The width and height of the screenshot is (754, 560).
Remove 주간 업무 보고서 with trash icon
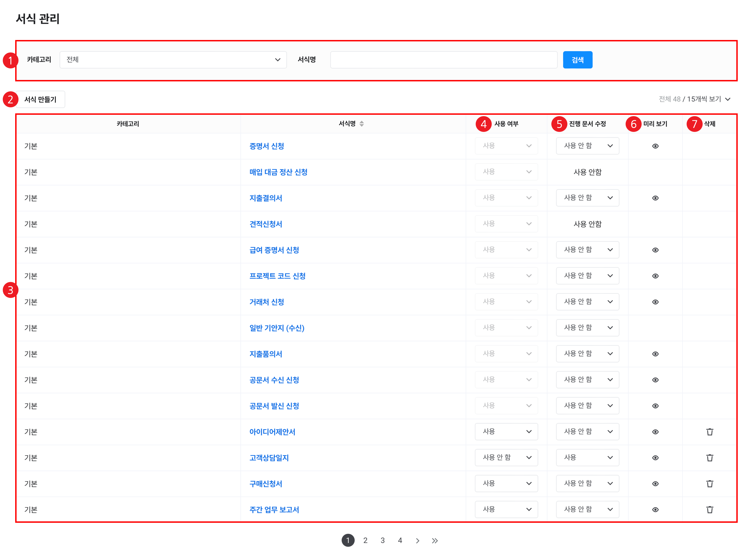(709, 510)
